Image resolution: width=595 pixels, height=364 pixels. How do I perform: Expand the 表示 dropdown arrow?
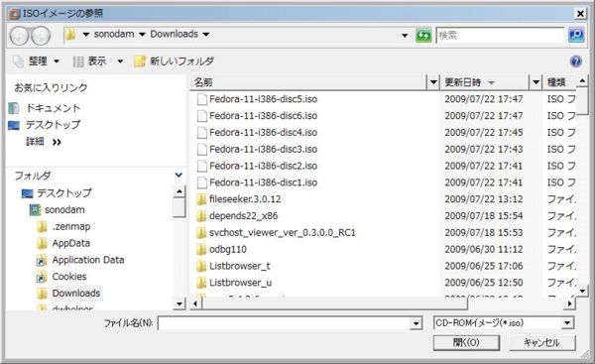point(120,61)
